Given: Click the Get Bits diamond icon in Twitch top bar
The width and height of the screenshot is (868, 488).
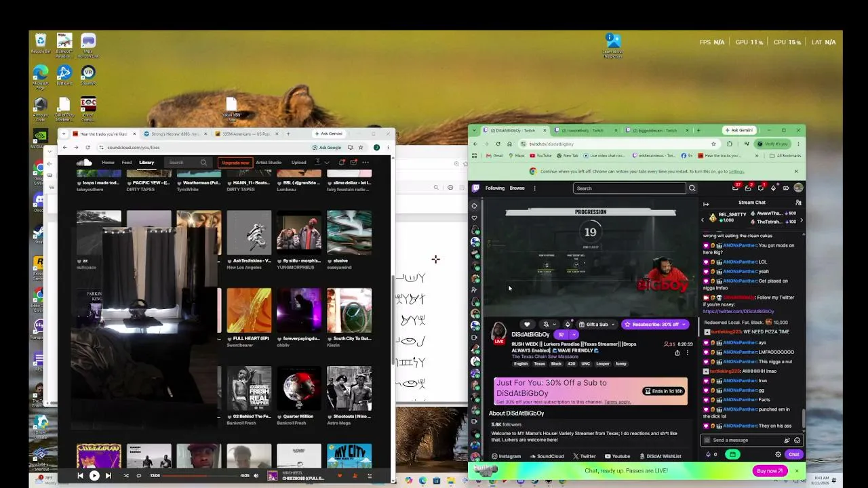Looking at the screenshot, I should tap(774, 188).
